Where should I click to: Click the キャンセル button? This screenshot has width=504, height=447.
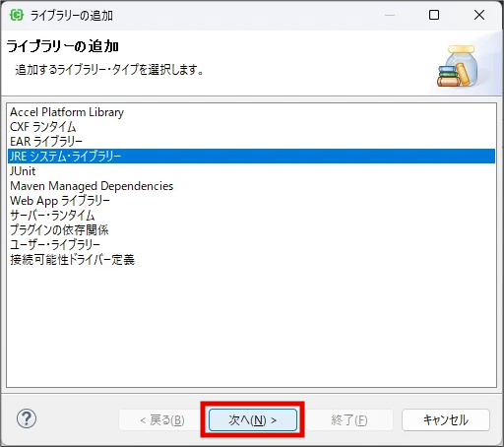coord(446,419)
